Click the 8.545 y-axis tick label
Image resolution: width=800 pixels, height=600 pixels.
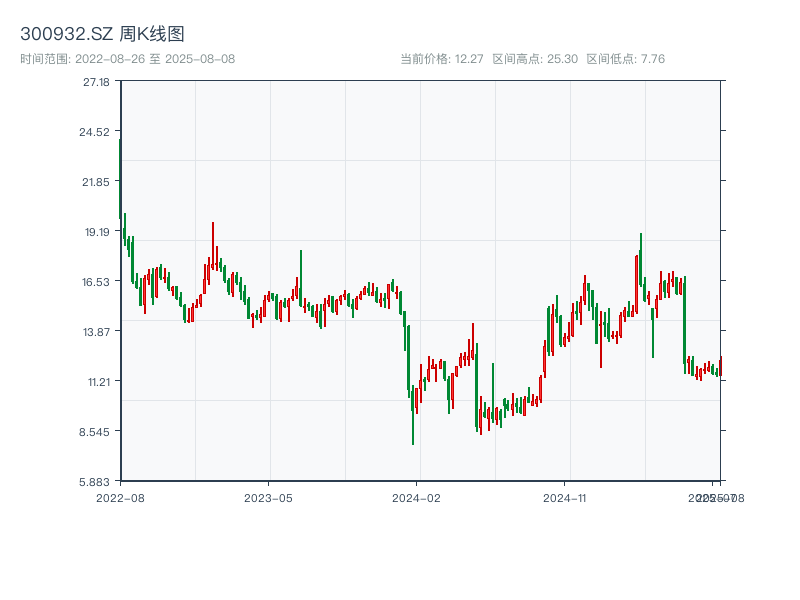point(97,431)
